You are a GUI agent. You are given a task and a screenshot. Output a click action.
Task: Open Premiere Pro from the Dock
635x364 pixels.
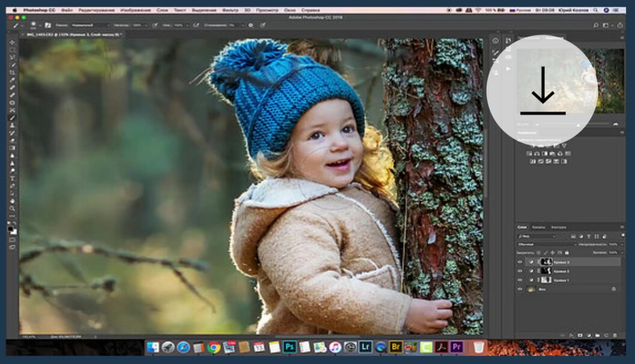pos(456,347)
